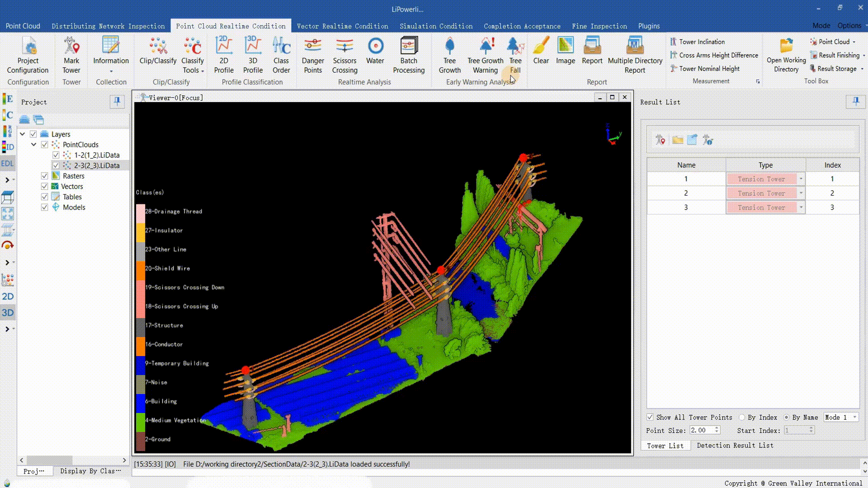Expand the Mode 1 combo box
Image resolution: width=868 pixels, height=488 pixels.
tap(854, 417)
